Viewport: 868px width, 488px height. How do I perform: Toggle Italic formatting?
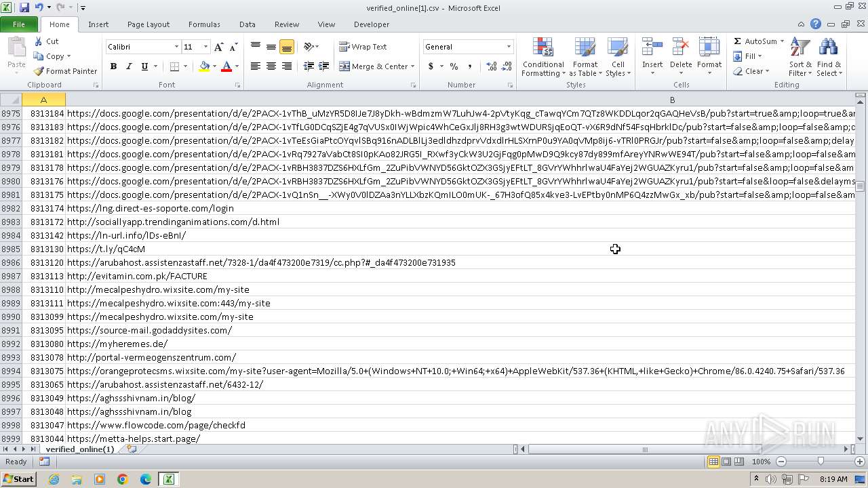tap(129, 66)
